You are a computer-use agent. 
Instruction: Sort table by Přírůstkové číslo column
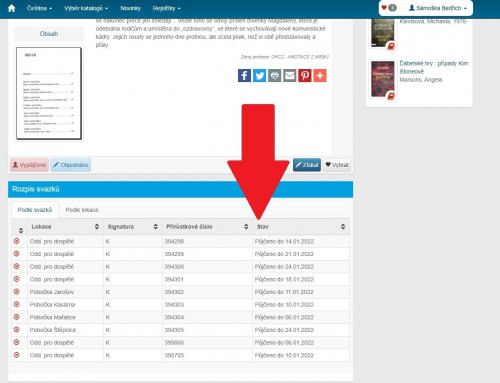[246, 227]
